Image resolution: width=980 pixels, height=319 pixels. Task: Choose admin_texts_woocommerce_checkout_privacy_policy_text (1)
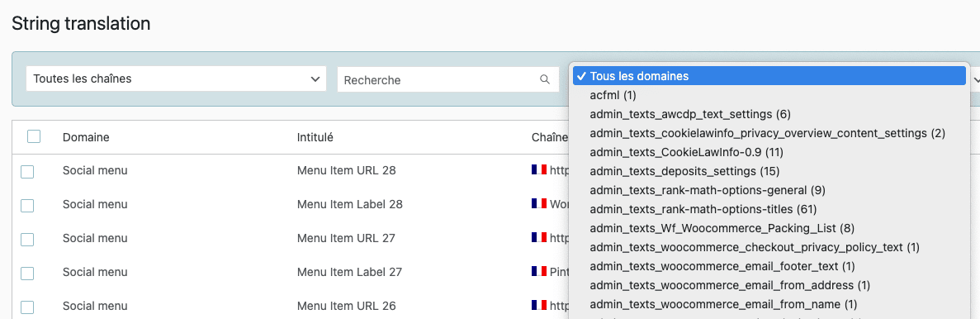point(769,247)
